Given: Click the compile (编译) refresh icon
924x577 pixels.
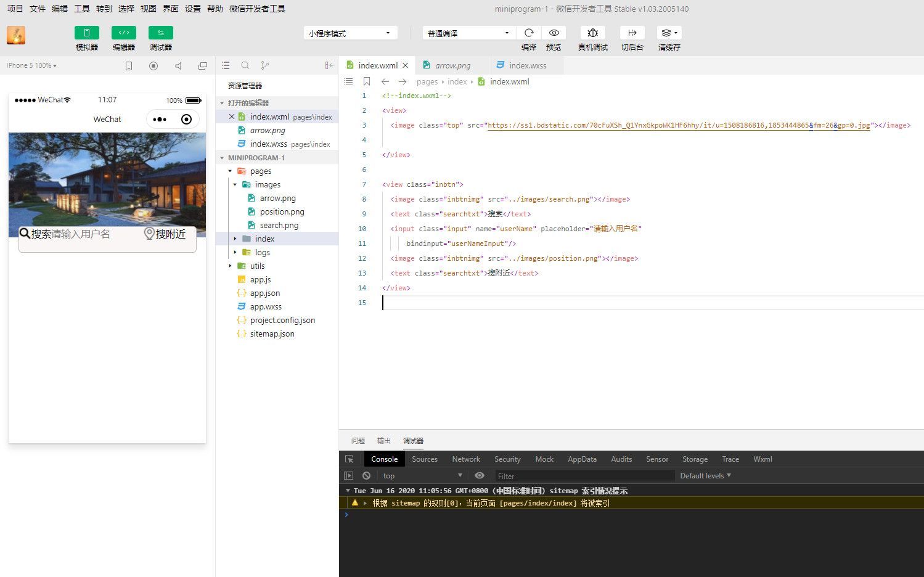Looking at the screenshot, I should click(529, 33).
